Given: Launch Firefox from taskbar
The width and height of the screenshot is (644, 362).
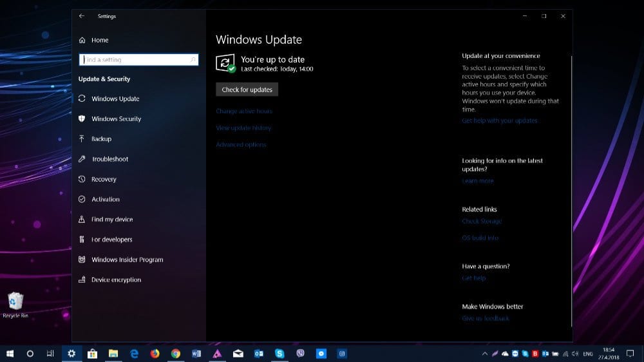Looking at the screenshot, I should (x=155, y=354).
